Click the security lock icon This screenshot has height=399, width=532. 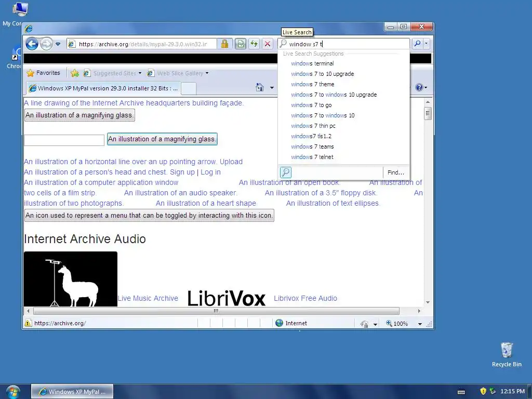(224, 44)
